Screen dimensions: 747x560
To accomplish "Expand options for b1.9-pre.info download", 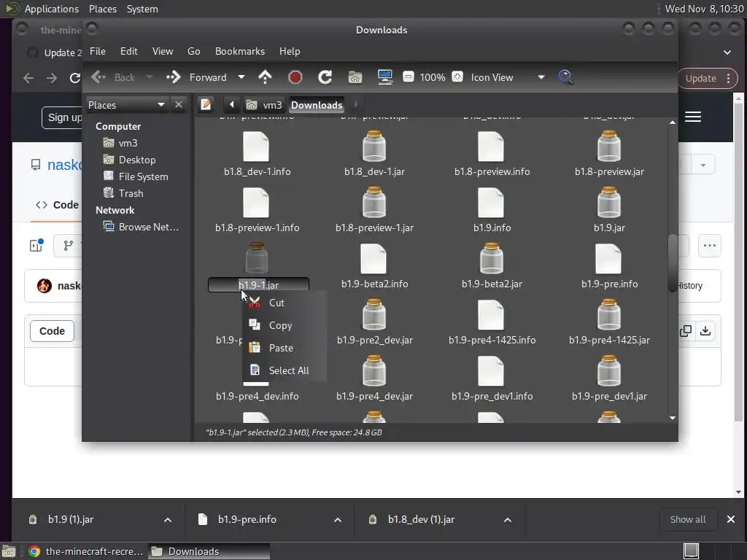I will coord(338,519).
